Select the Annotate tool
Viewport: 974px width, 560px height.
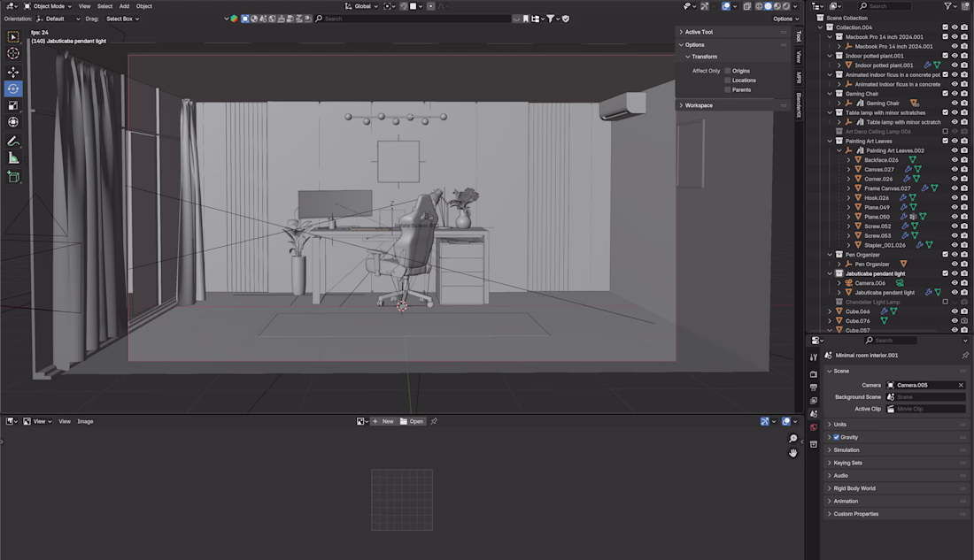[13, 142]
